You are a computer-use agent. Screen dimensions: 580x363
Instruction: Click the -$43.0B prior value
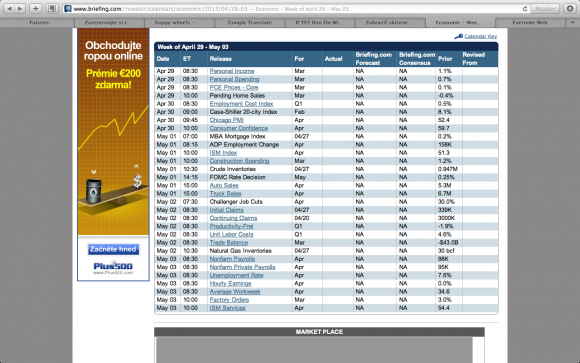(x=448, y=242)
